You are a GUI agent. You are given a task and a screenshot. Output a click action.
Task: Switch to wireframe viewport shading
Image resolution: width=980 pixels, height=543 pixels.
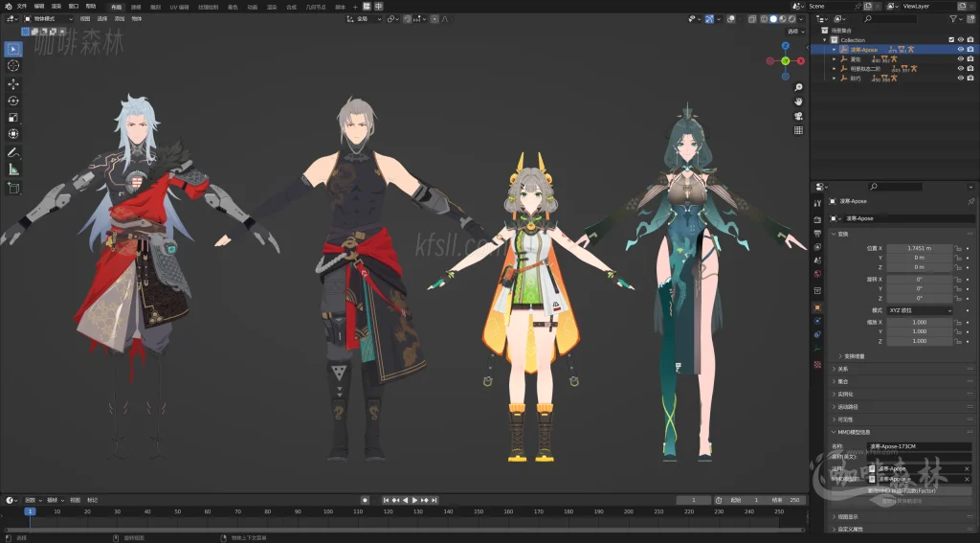(765, 19)
